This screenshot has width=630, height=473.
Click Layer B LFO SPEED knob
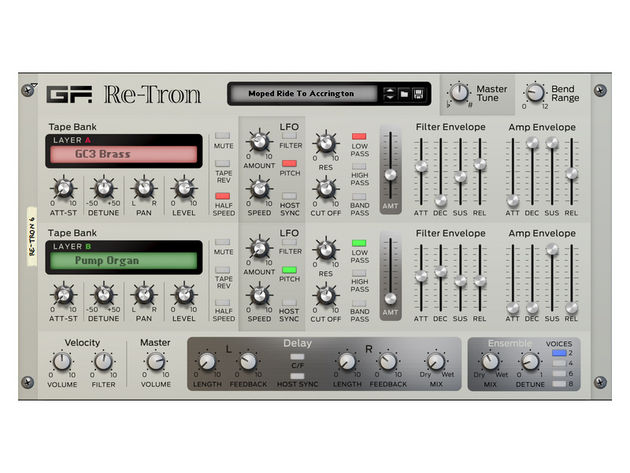tap(259, 295)
